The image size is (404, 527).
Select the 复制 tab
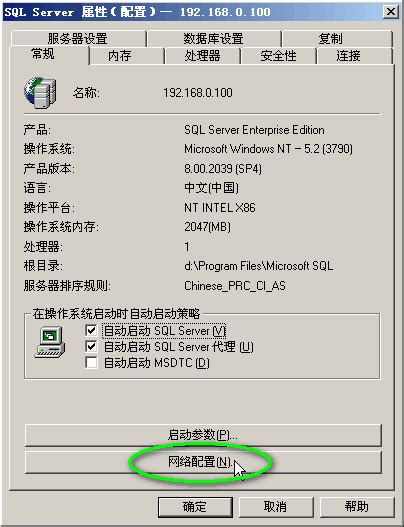337,39
